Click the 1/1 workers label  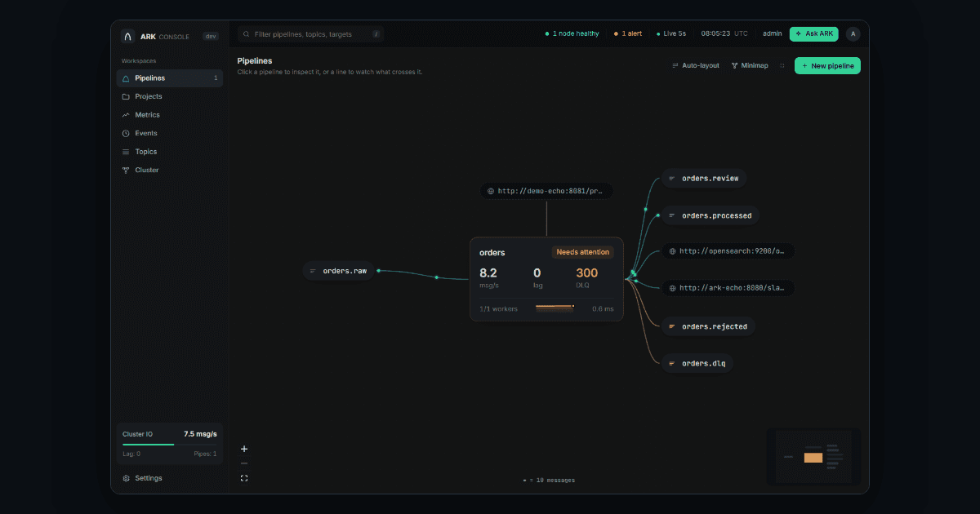(498, 309)
